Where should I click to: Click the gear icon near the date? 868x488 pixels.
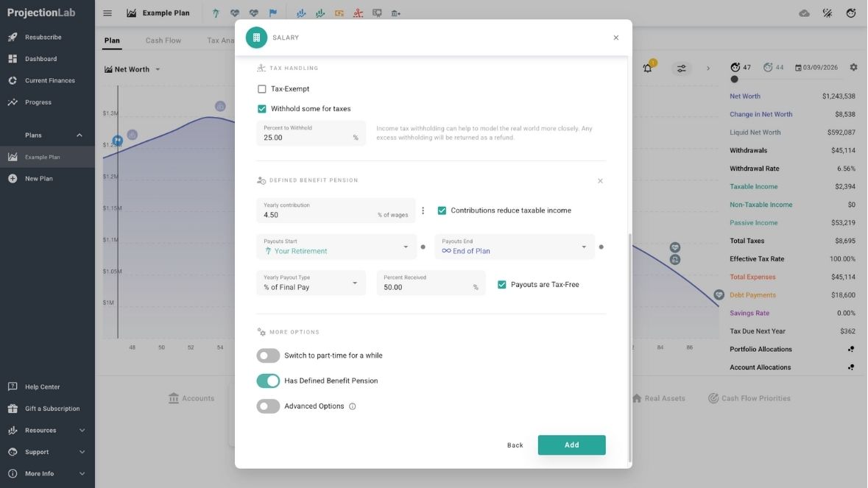coord(853,68)
